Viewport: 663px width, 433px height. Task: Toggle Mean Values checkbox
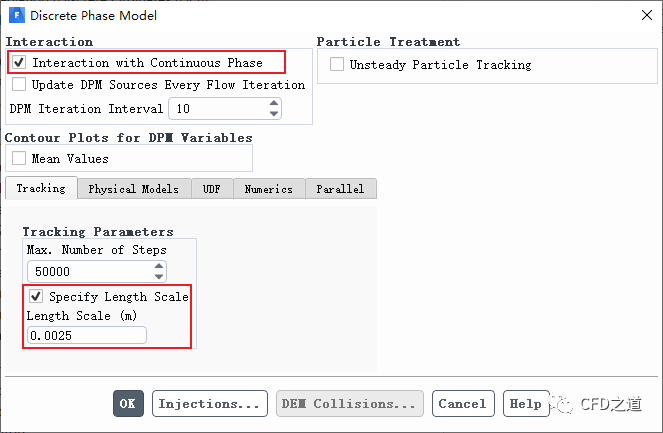point(19,158)
